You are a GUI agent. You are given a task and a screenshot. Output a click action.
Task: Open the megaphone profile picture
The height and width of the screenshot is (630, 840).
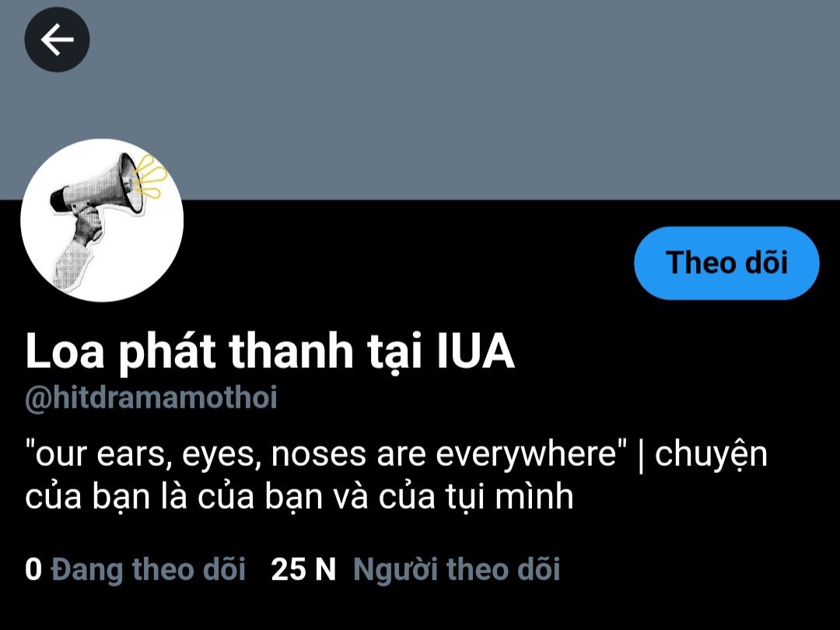pyautogui.click(x=102, y=220)
